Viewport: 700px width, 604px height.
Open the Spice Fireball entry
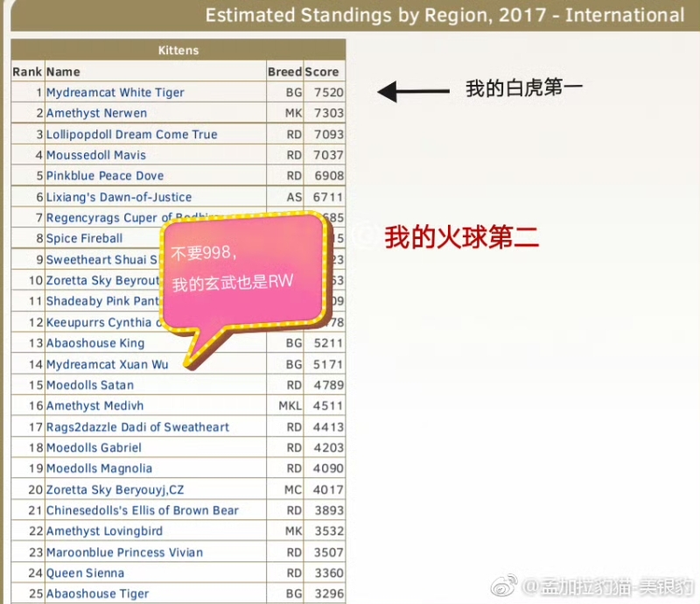[84, 238]
